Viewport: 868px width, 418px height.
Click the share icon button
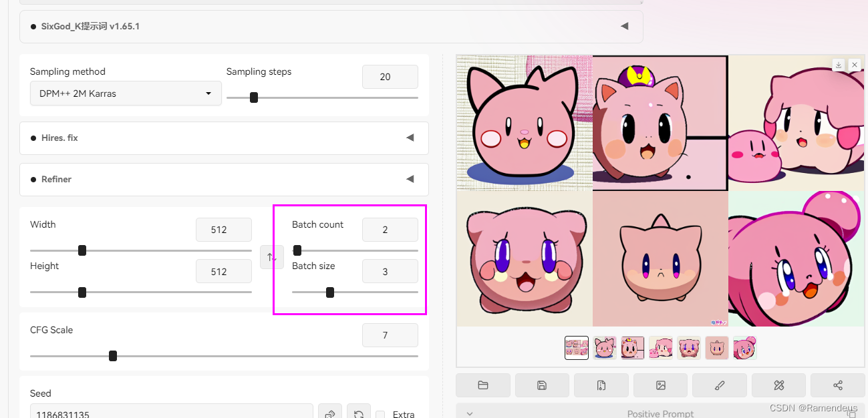[x=838, y=385]
